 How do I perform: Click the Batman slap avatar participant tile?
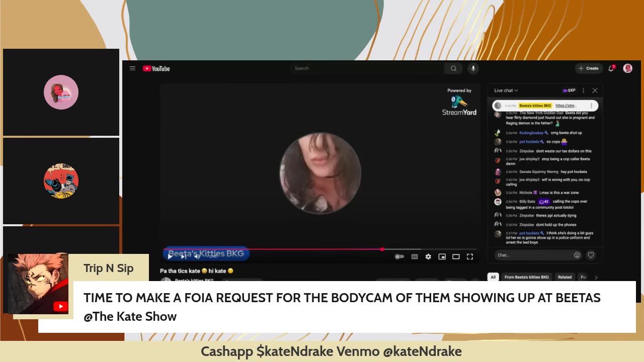pos(61,180)
